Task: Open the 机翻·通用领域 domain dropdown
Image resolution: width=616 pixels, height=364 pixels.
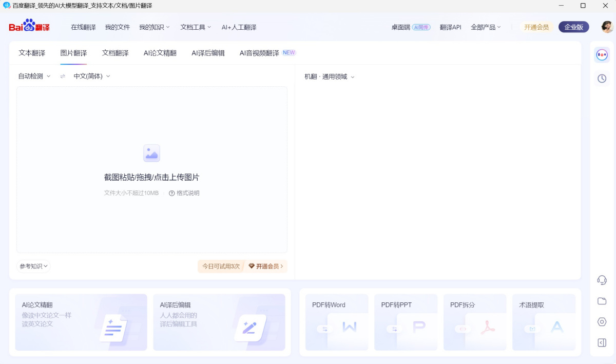Action: [329, 76]
